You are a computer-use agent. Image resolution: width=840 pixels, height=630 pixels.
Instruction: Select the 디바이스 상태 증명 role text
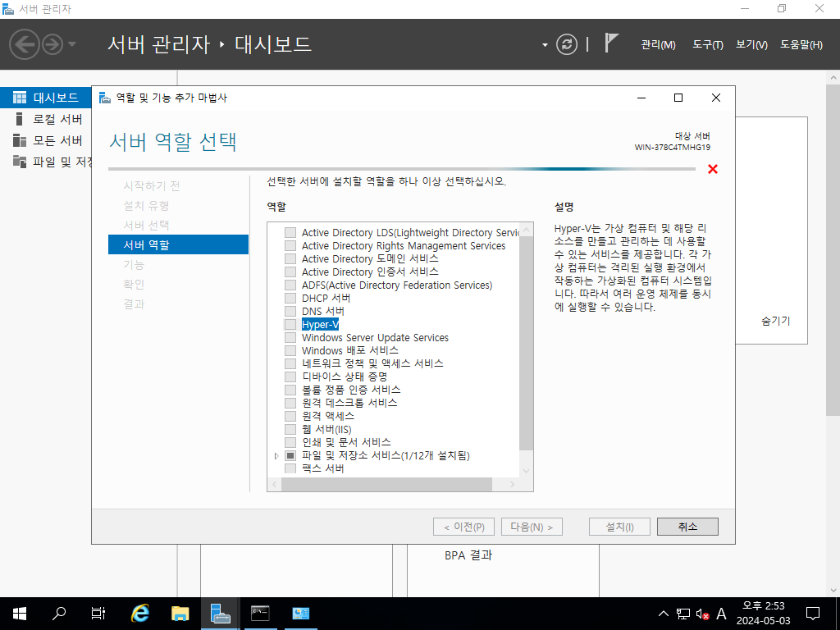click(345, 377)
